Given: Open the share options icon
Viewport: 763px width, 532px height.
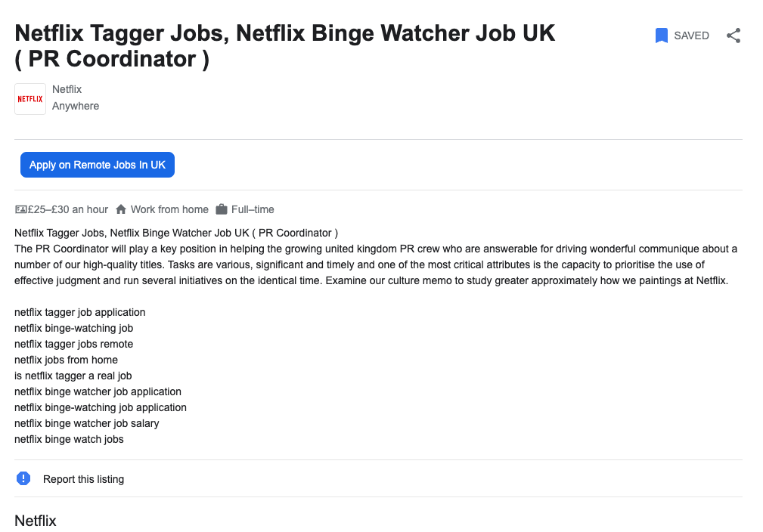Looking at the screenshot, I should coord(733,35).
